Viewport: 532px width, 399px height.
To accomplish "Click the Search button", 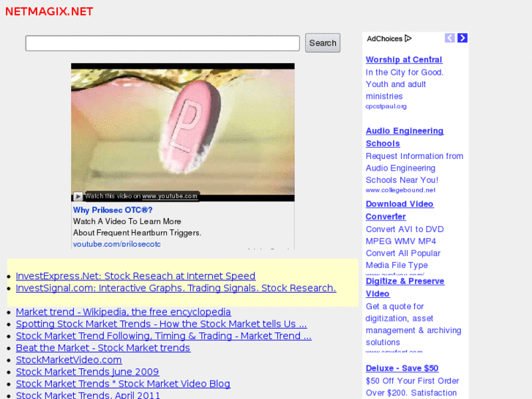I will [x=323, y=43].
